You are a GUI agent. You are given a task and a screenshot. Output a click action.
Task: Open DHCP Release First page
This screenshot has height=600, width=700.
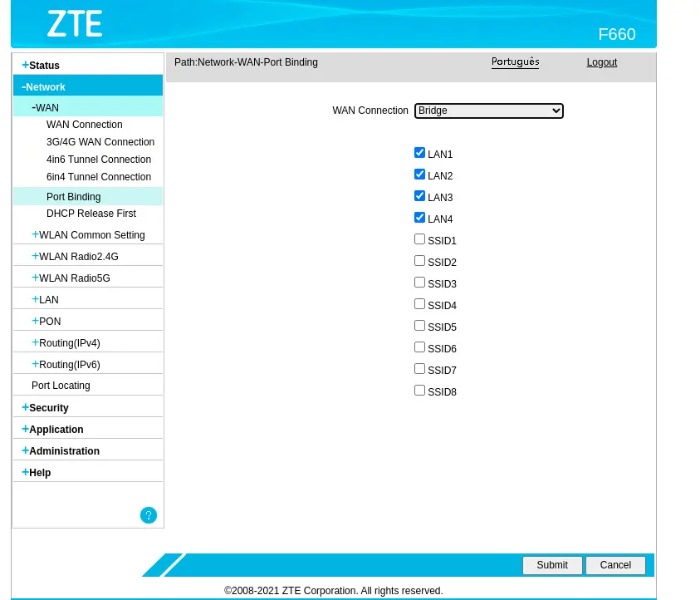tap(91, 214)
